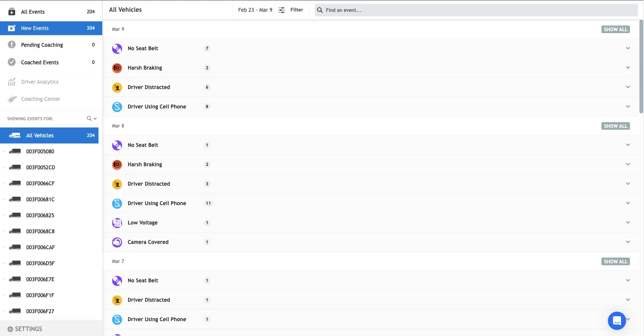Change the Feb 23 - Mar 9 date range
This screenshot has width=644, height=336.
[255, 10]
